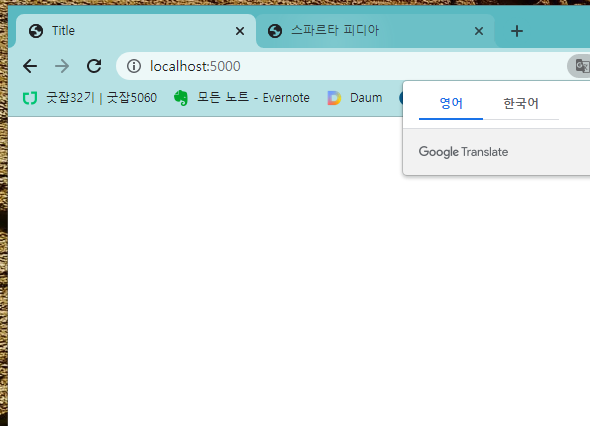Click the globe favicon on 스파르타 피디아 tab

(x=275, y=31)
